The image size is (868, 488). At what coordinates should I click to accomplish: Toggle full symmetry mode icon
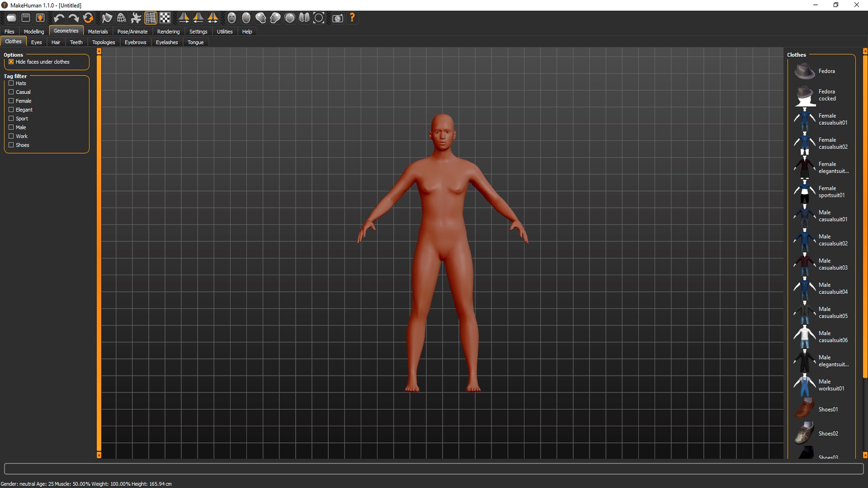pyautogui.click(x=213, y=18)
